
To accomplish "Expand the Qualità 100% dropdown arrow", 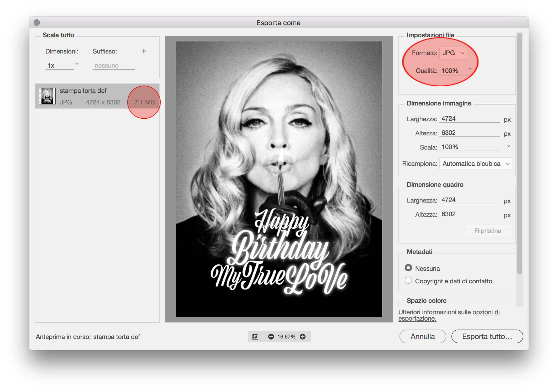I will (x=470, y=69).
